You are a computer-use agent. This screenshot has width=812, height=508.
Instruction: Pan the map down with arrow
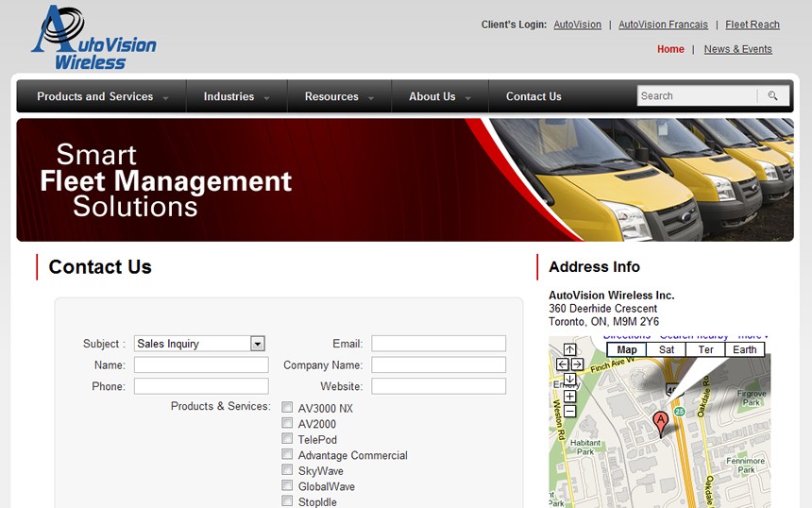pyautogui.click(x=569, y=379)
